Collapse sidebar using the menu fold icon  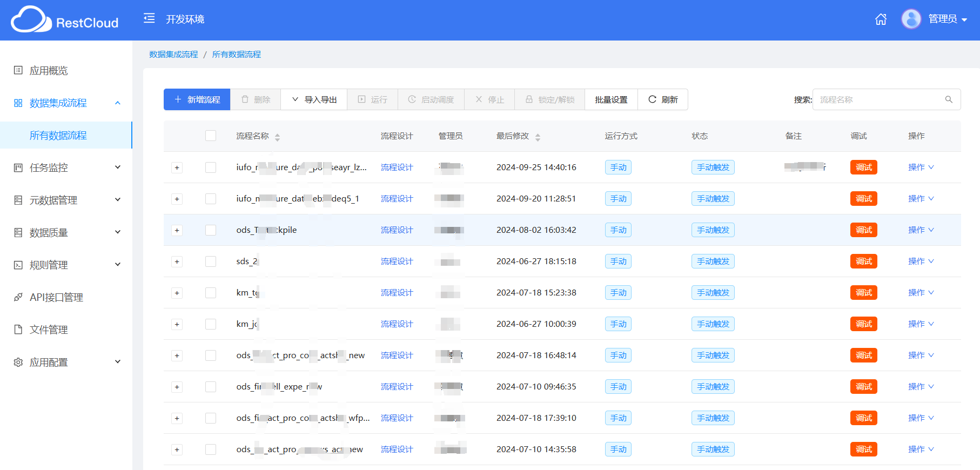[149, 18]
